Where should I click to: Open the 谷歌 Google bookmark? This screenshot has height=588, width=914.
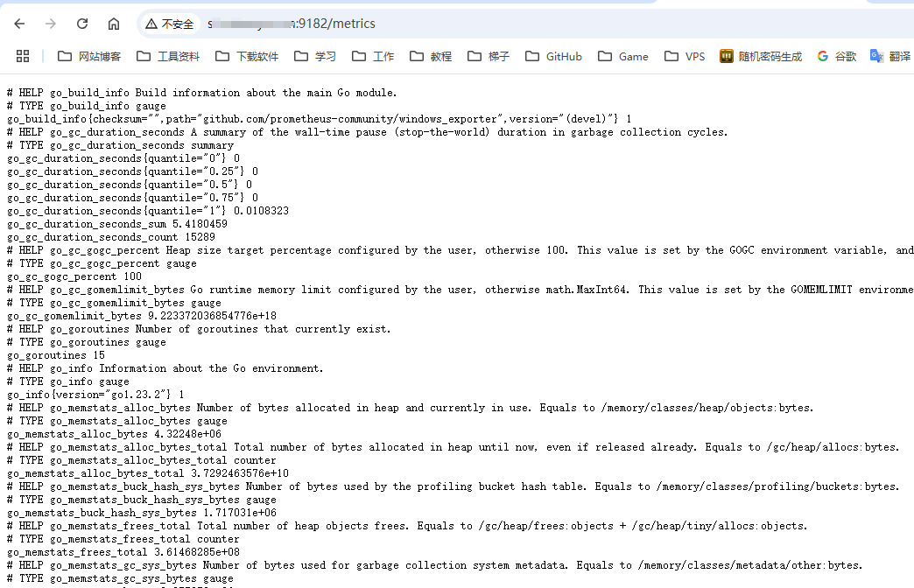point(837,56)
